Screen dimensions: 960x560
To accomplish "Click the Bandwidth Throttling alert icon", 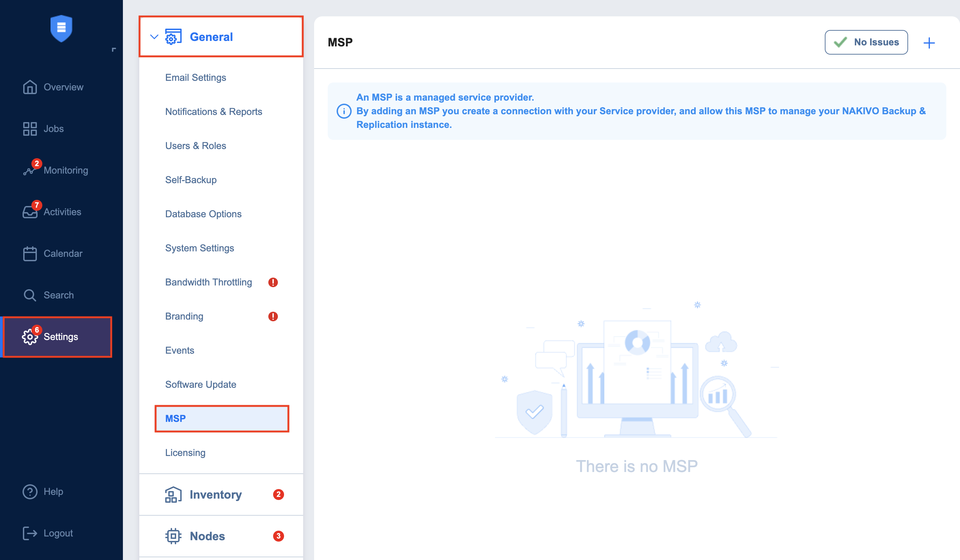I will 273,282.
